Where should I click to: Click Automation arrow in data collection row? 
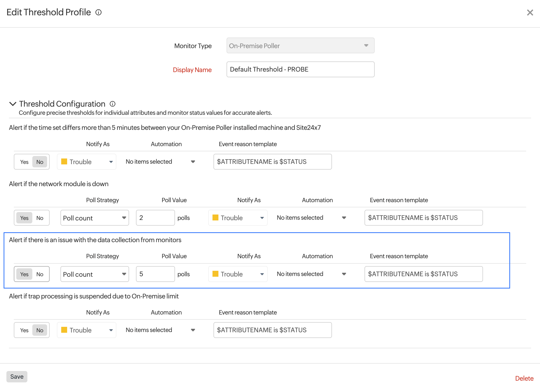[344, 274]
